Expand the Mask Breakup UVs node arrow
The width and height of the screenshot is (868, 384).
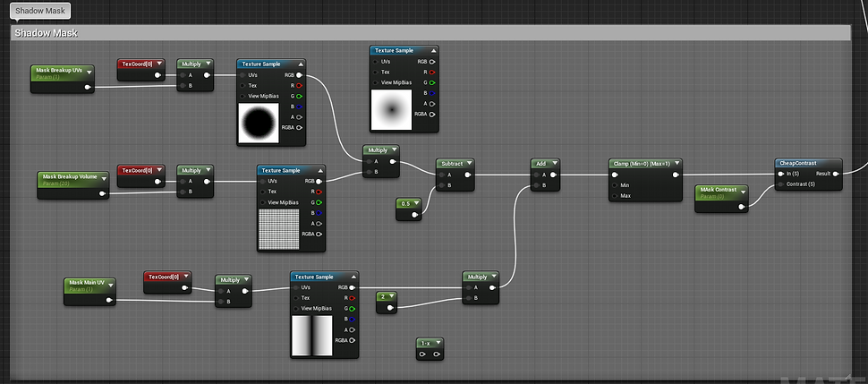89,72
